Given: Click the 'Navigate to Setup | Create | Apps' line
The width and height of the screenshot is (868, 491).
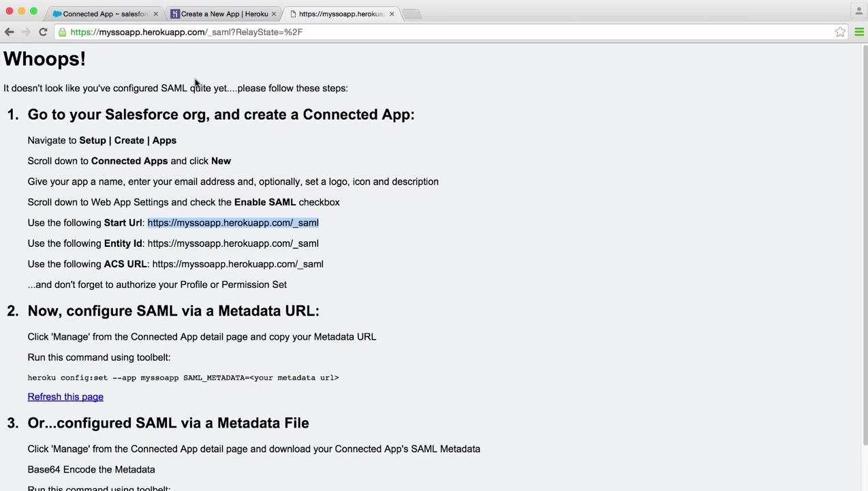Looking at the screenshot, I should [x=102, y=140].
